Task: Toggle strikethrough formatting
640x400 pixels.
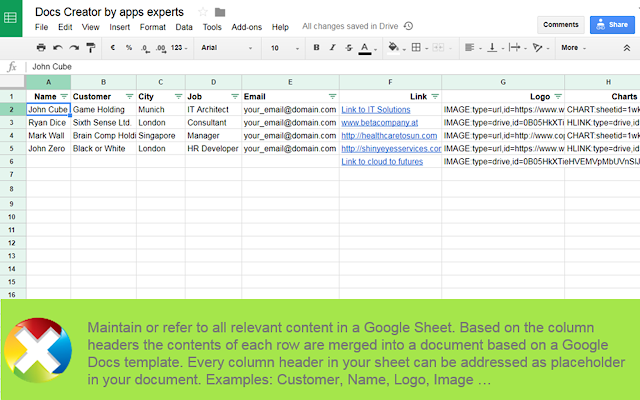Action: point(349,47)
